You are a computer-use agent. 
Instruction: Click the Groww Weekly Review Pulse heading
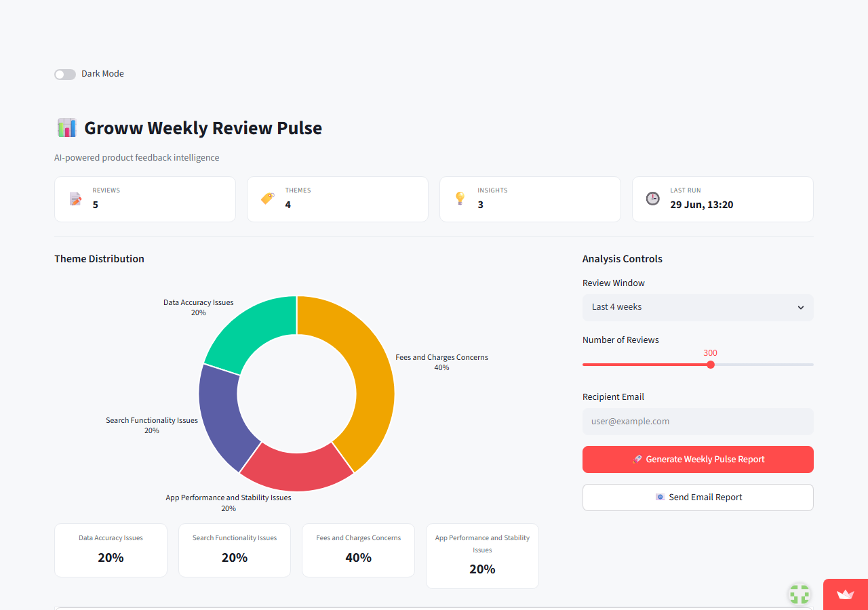(203, 128)
